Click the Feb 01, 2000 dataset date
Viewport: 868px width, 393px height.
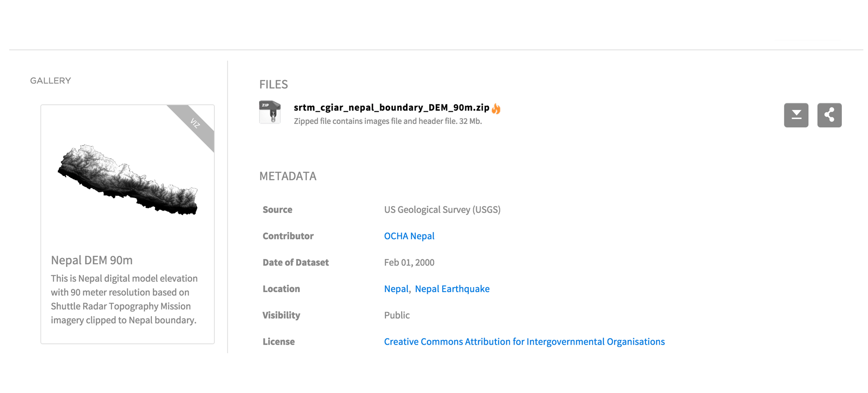pos(409,263)
